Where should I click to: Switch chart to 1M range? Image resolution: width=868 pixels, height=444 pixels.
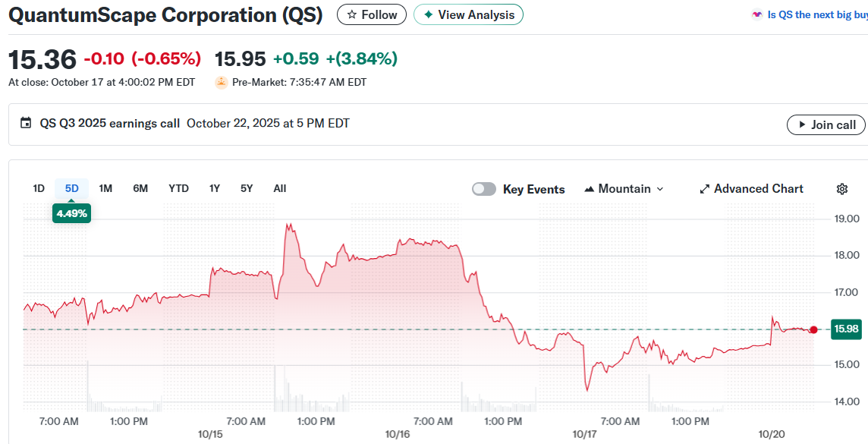(105, 188)
